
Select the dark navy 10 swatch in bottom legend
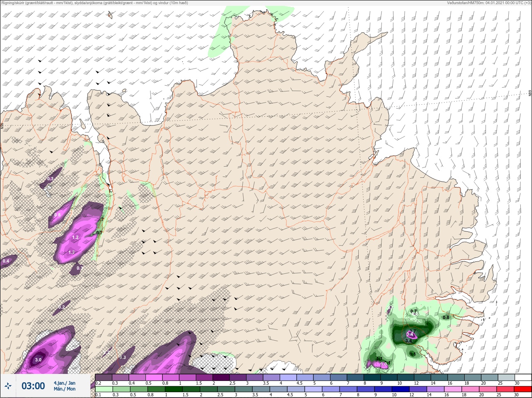click(x=400, y=390)
